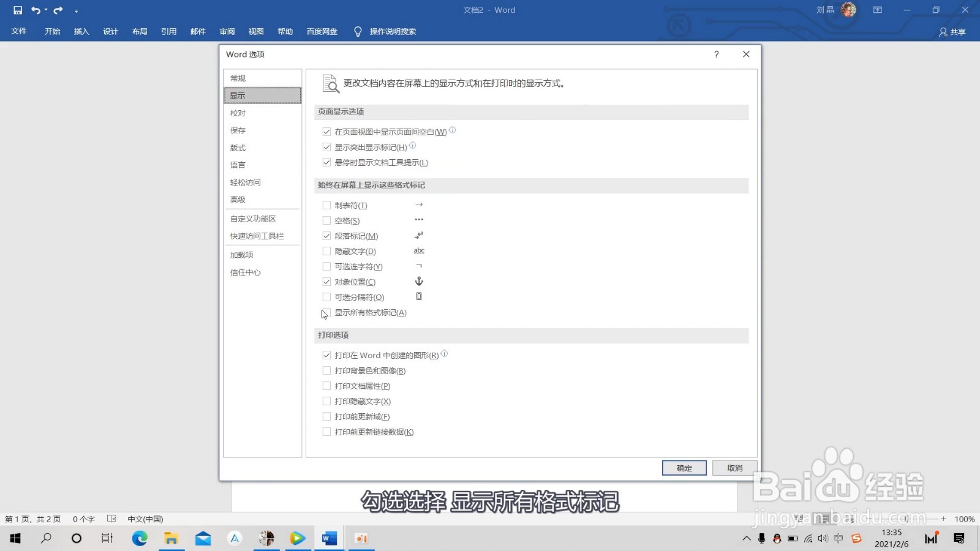Click the Redo icon in title bar
980x551 pixels.
pos(58,10)
